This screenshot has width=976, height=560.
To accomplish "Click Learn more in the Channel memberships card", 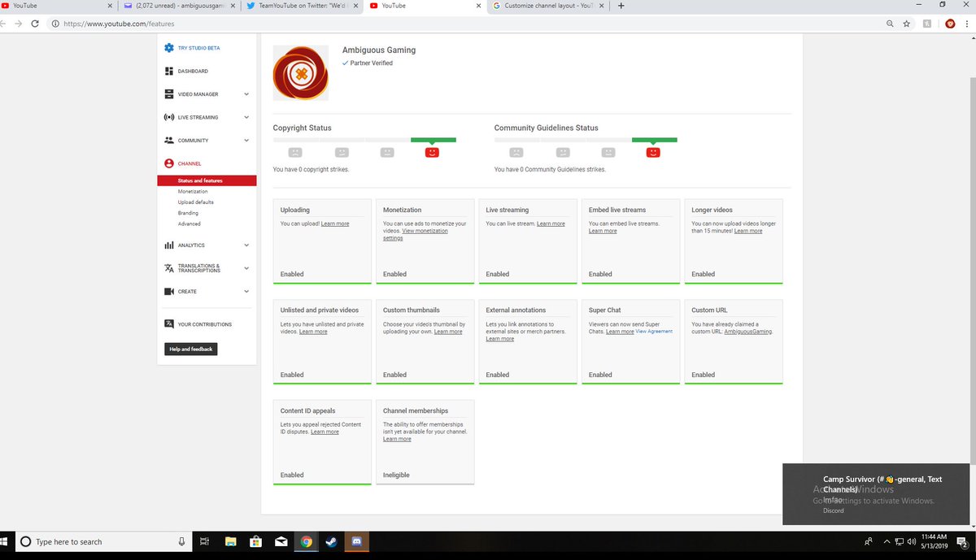I will pyautogui.click(x=397, y=439).
